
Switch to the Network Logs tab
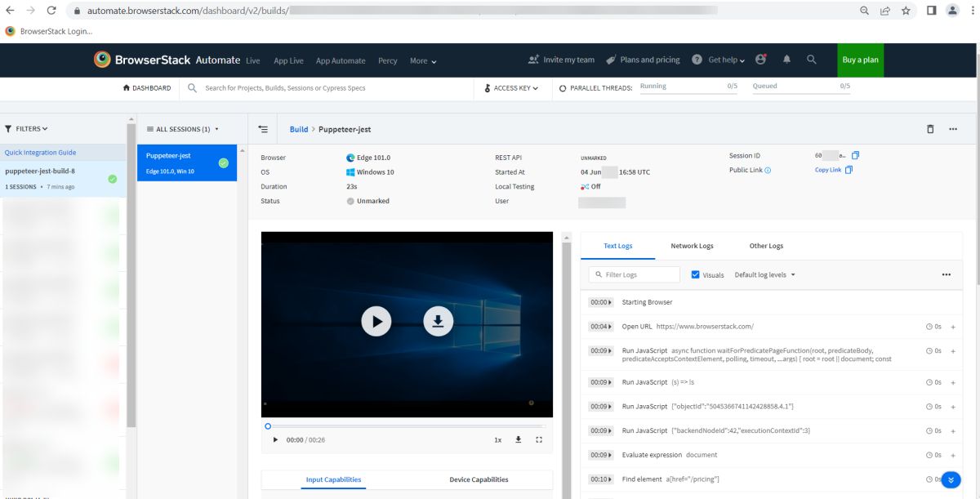692,246
